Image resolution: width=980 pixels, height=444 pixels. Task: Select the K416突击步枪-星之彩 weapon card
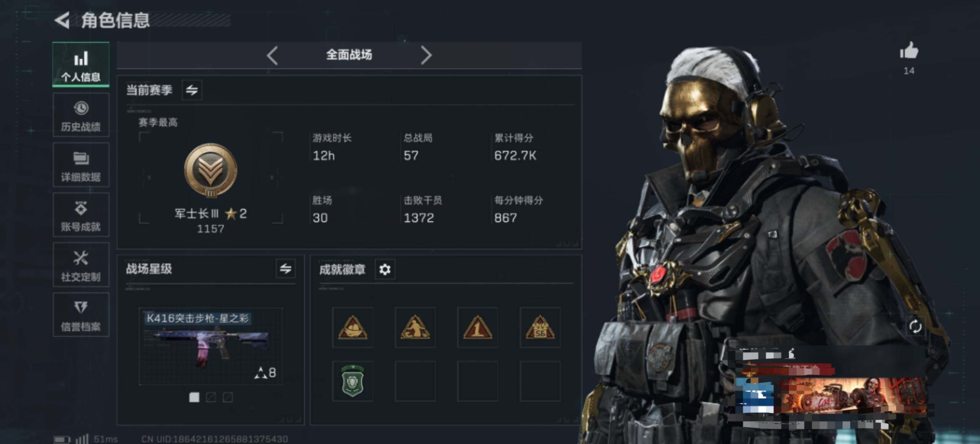point(211,346)
